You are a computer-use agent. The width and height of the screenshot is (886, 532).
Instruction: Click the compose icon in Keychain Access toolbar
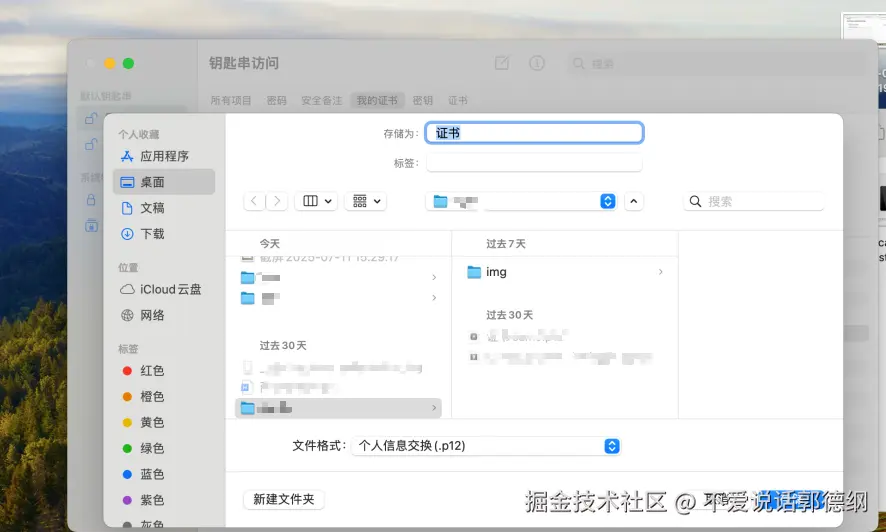click(x=502, y=63)
